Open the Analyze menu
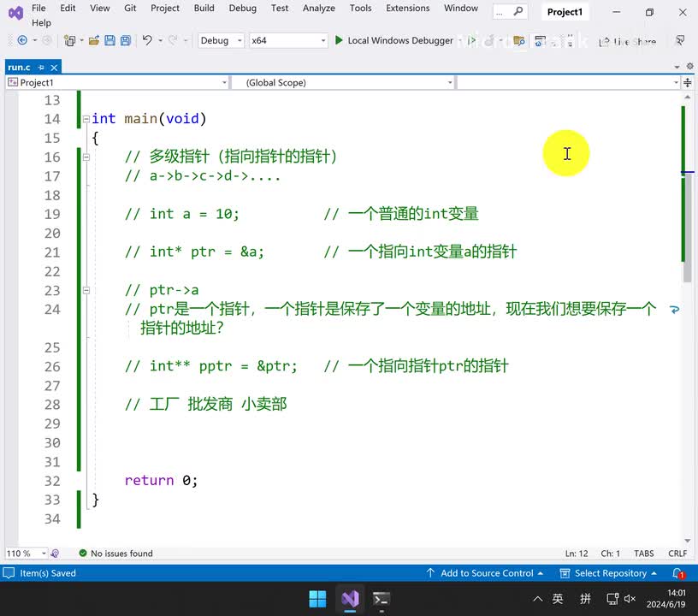This screenshot has width=698, height=616. [x=319, y=8]
